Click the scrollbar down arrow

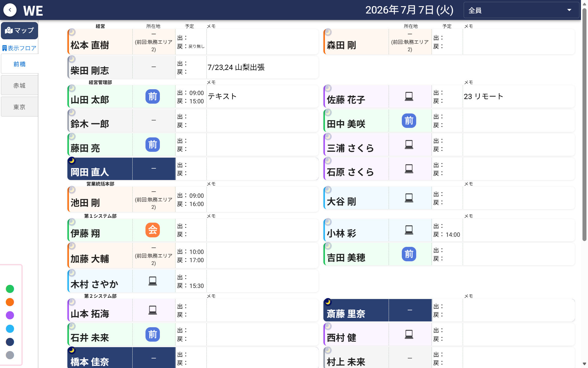pos(584,364)
